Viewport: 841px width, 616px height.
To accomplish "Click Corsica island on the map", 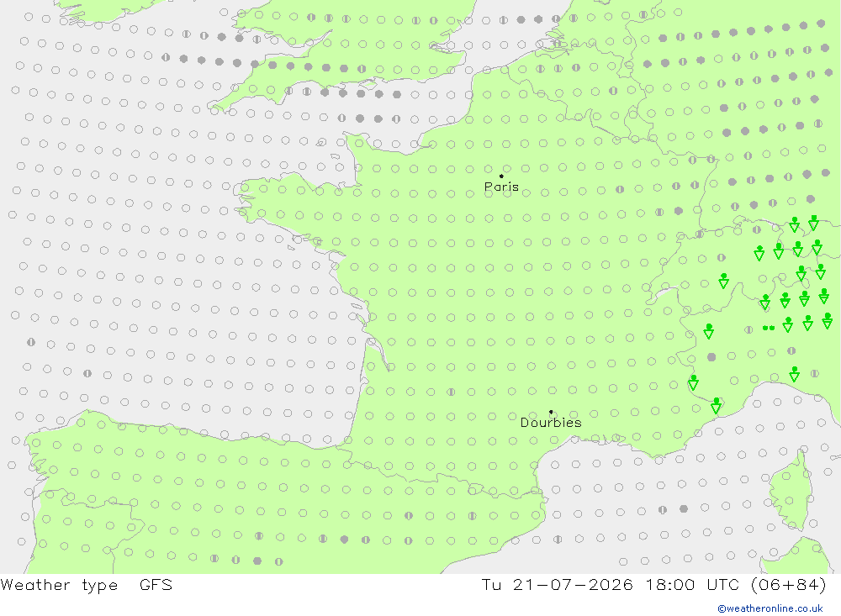I will (791, 491).
